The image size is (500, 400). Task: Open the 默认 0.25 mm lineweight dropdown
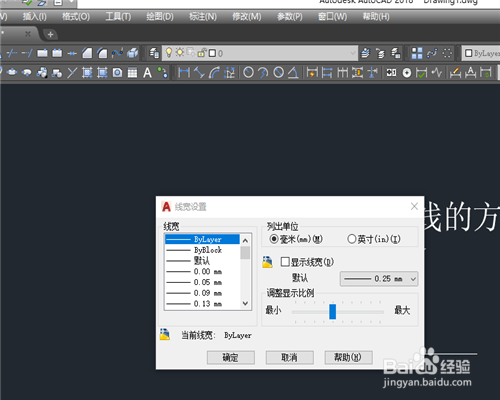coord(379,279)
